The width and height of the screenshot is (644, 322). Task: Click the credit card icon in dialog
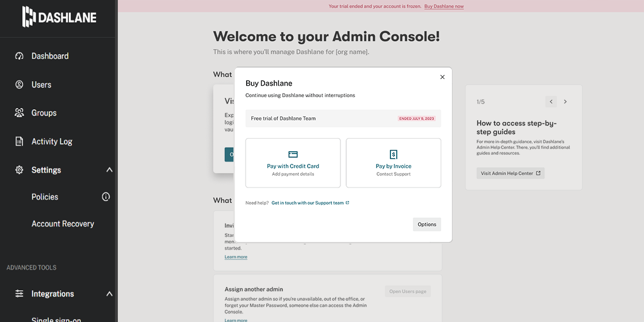click(293, 155)
